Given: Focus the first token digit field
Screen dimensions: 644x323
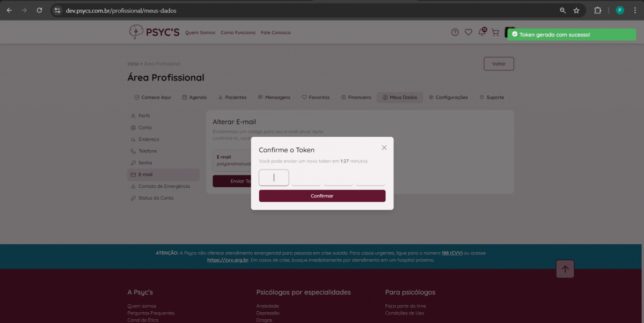Looking at the screenshot, I should click(x=274, y=178).
